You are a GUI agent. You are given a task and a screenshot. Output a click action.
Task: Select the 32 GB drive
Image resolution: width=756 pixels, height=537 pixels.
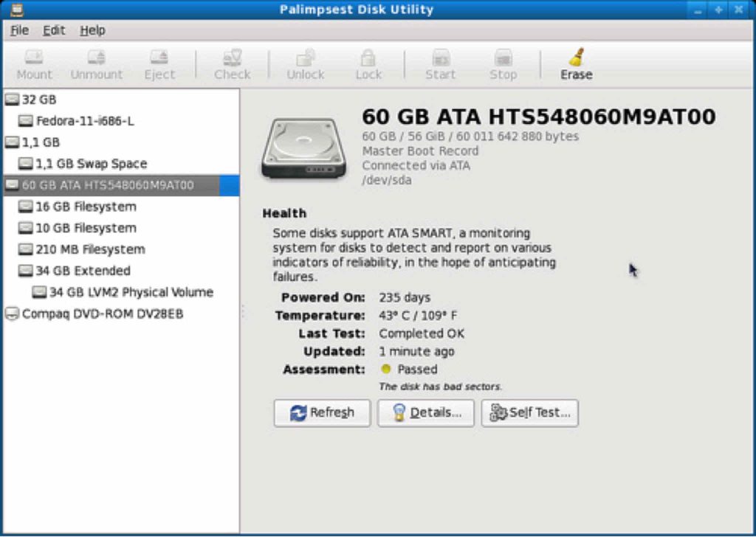120,100
